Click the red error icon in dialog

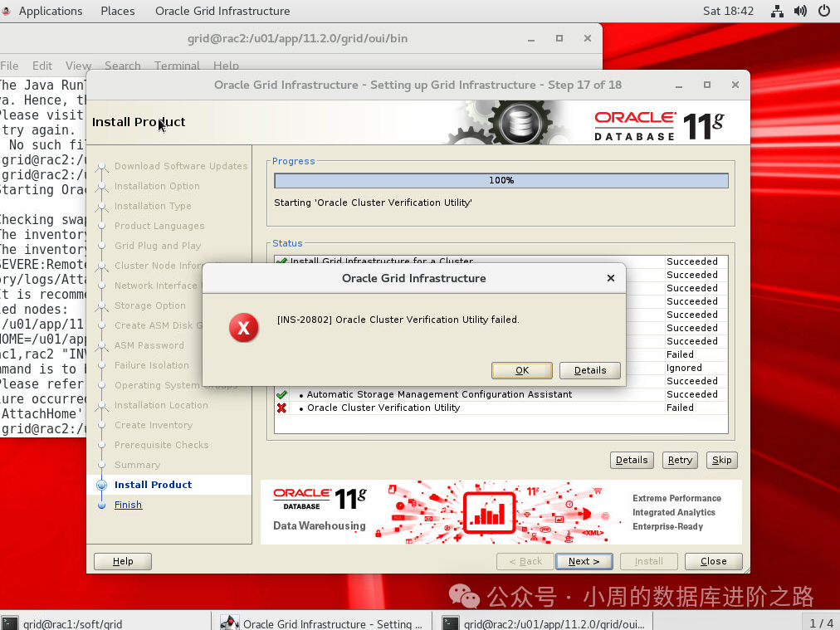click(x=244, y=327)
